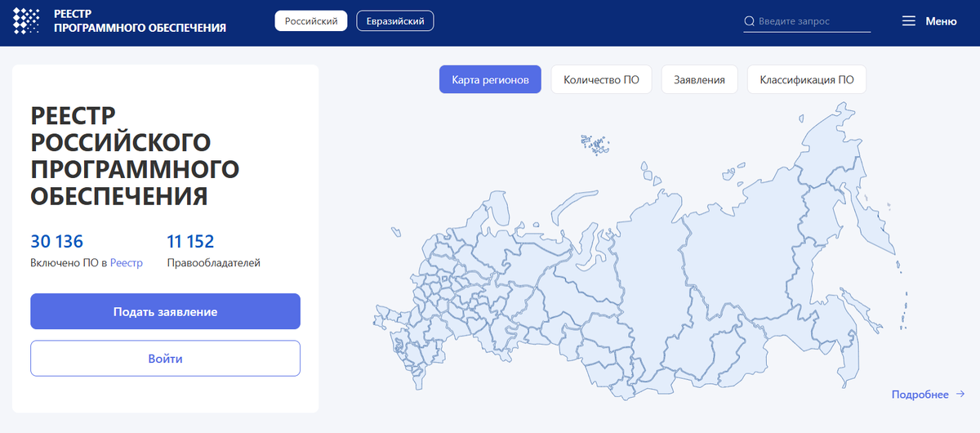
Task: Select the Российский registry toggle
Action: [x=311, y=21]
